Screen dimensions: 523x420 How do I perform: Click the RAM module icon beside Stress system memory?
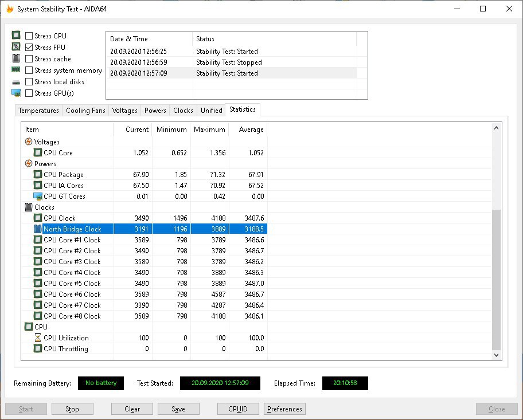(16, 70)
